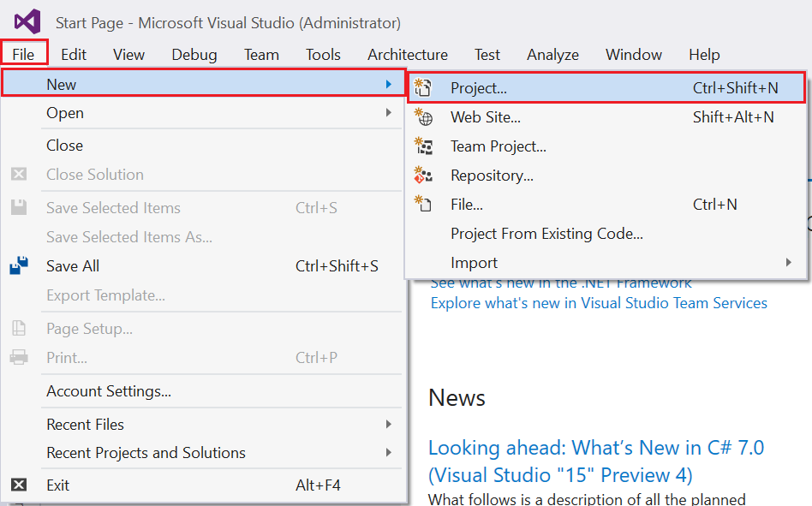Click the Save All floppy disks icon
812x506 pixels.
19,265
